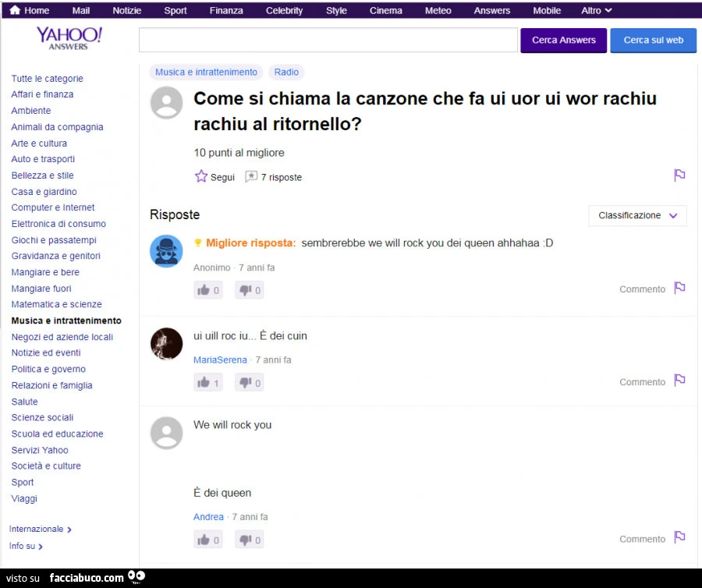
Task: Select Servizi Yahoo category
Action: (x=40, y=450)
